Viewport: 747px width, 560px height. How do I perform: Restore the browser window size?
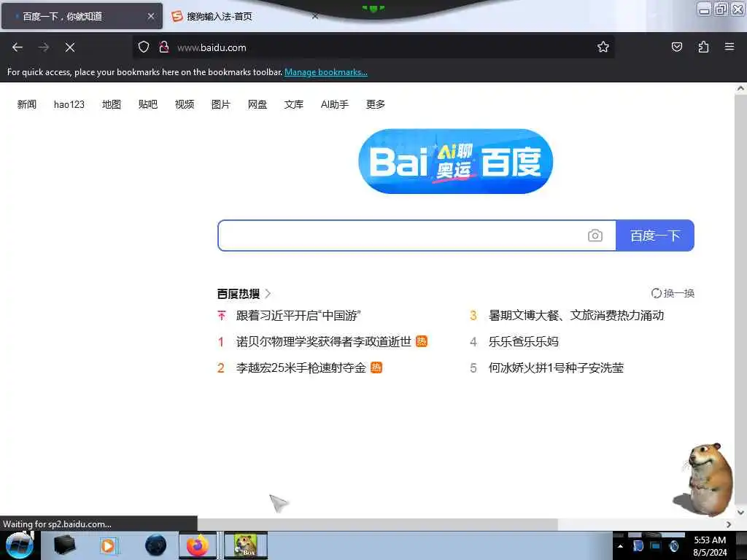721,9
